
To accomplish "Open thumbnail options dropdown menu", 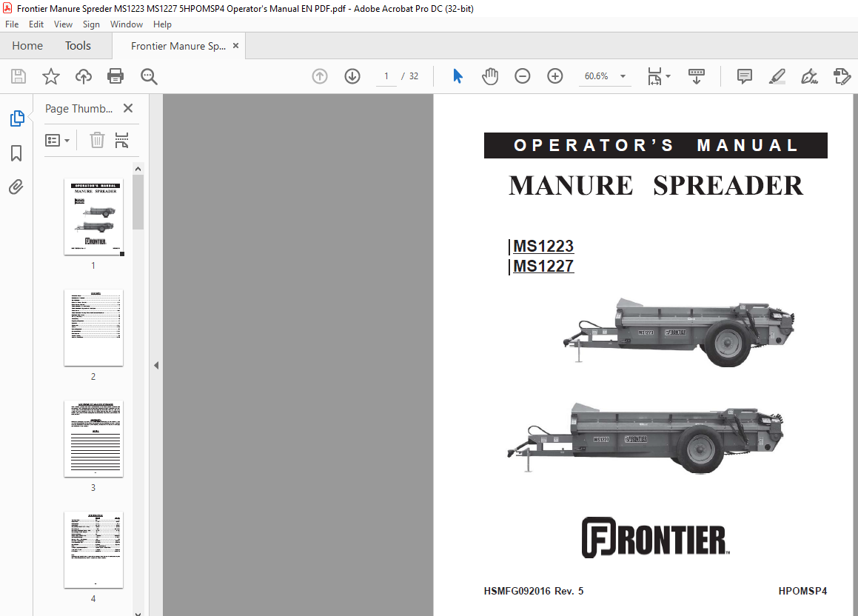I will point(57,141).
